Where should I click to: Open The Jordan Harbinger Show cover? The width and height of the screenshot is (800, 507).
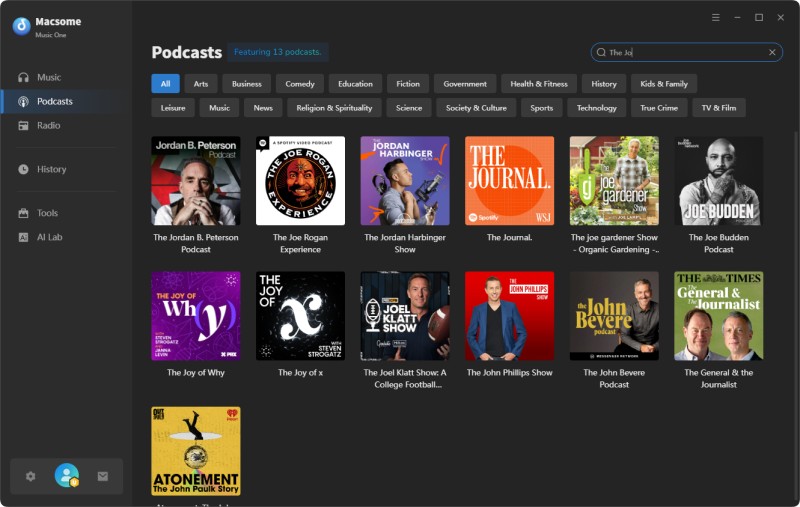tap(405, 181)
